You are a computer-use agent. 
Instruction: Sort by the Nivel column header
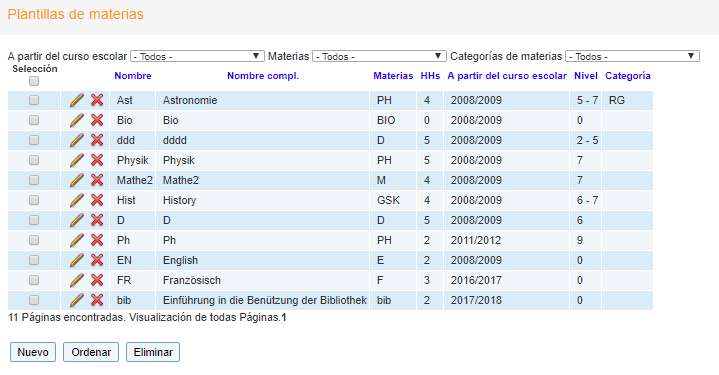(586, 76)
